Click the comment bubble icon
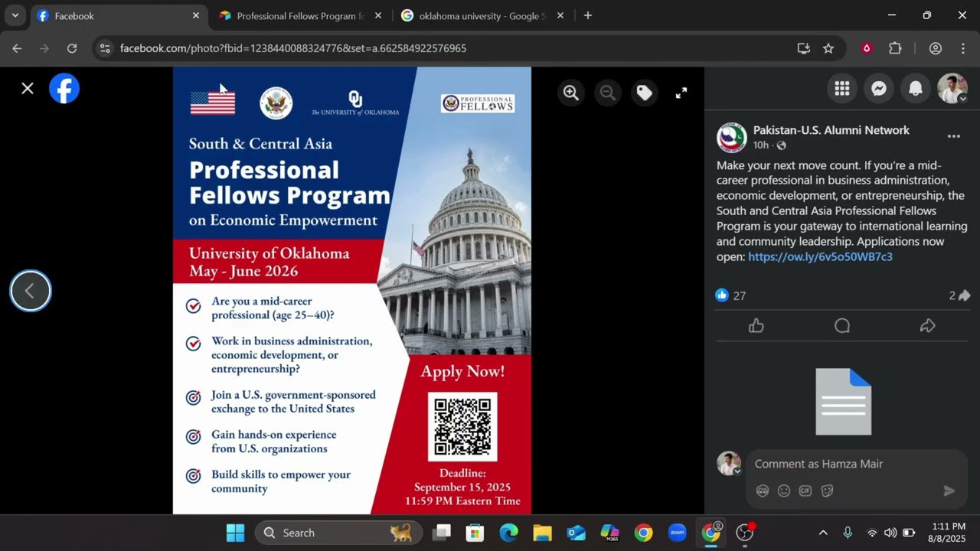The width and height of the screenshot is (980, 551). pos(842,326)
